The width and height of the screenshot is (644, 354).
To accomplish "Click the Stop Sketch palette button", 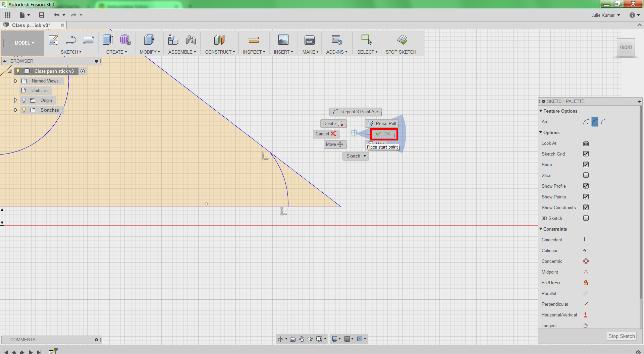I will (x=622, y=337).
